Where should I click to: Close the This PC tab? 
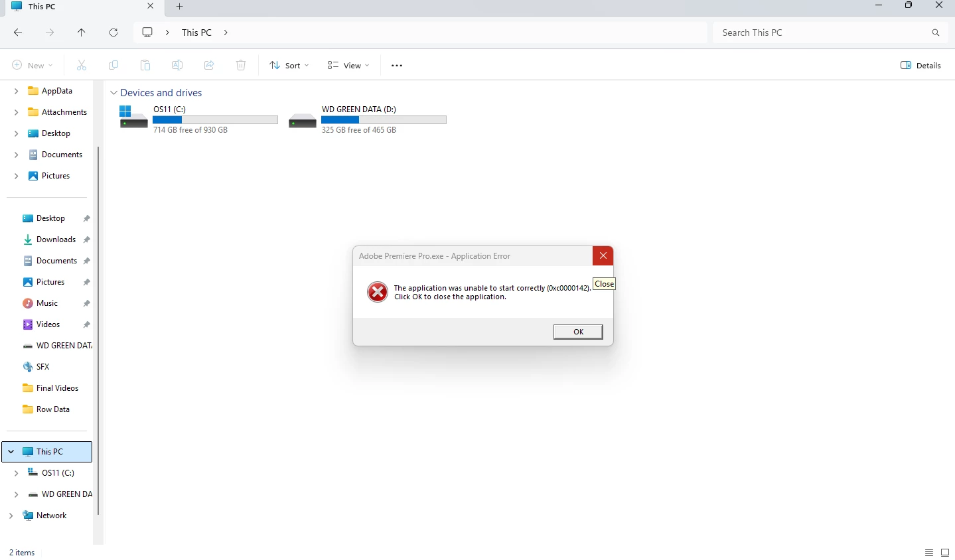[x=151, y=6]
